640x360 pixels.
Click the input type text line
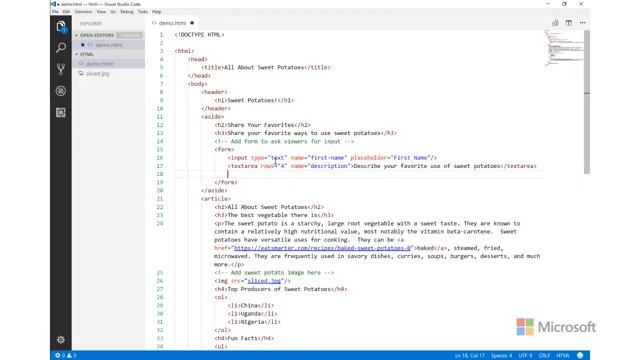pos(332,158)
